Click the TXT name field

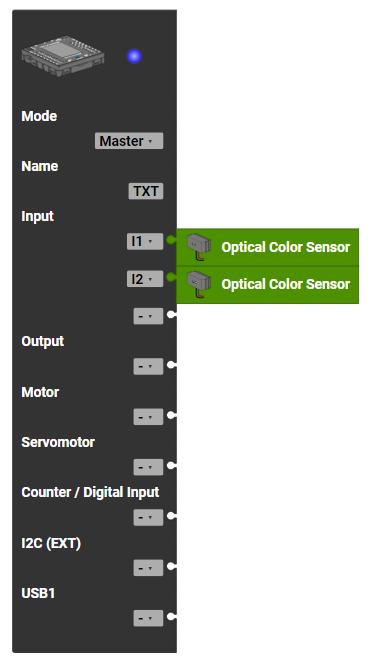click(x=146, y=191)
